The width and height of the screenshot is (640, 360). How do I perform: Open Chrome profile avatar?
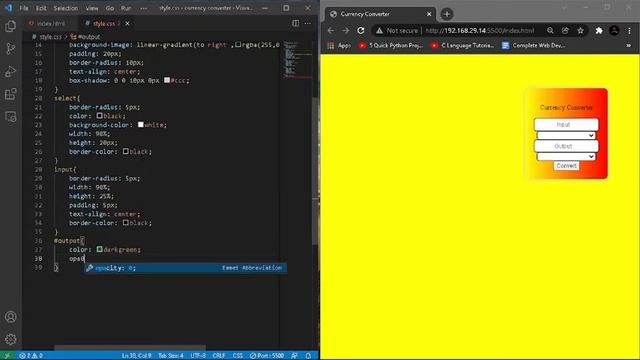point(614,31)
